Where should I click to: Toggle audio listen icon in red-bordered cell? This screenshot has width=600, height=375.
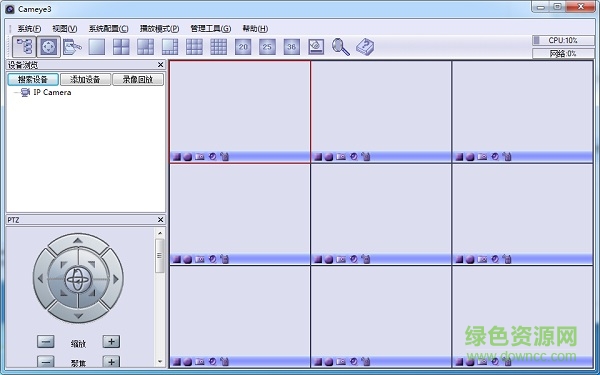[212, 156]
